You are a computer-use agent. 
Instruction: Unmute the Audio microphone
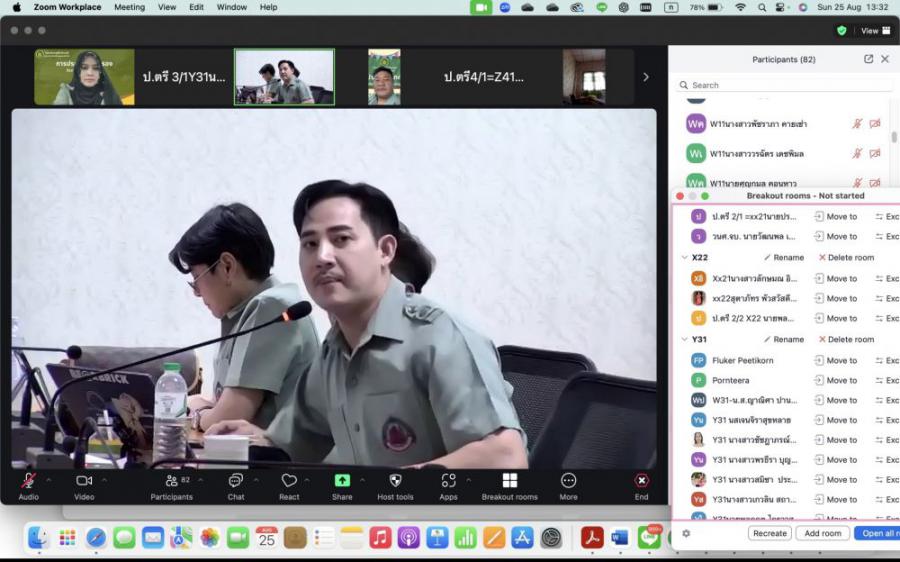coord(28,481)
